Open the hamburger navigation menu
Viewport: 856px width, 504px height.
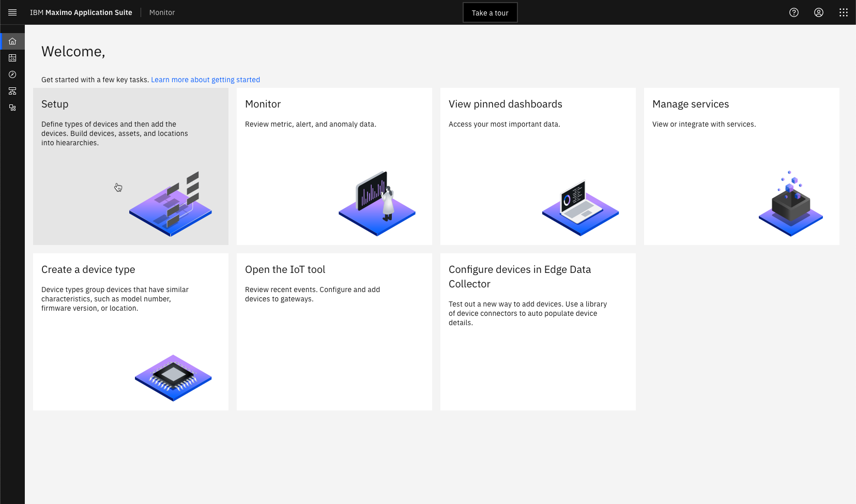click(x=12, y=12)
